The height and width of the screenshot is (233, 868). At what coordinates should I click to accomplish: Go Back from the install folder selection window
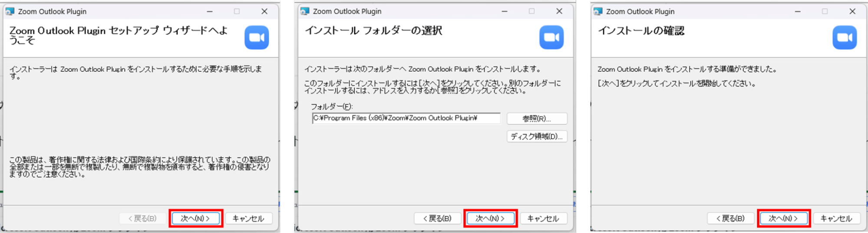tap(437, 218)
